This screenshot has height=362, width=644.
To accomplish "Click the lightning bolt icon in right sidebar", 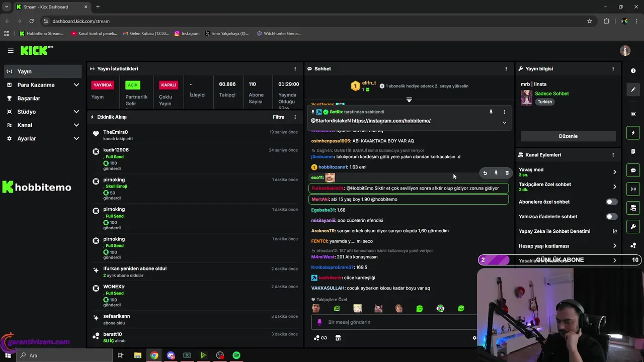I will [x=633, y=133].
